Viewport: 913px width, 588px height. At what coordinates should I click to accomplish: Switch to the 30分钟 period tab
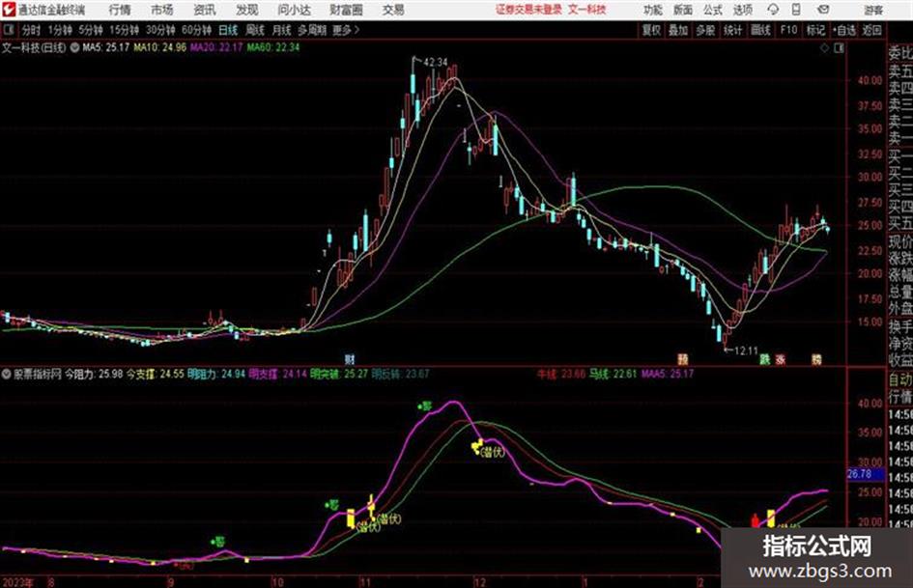(160, 30)
